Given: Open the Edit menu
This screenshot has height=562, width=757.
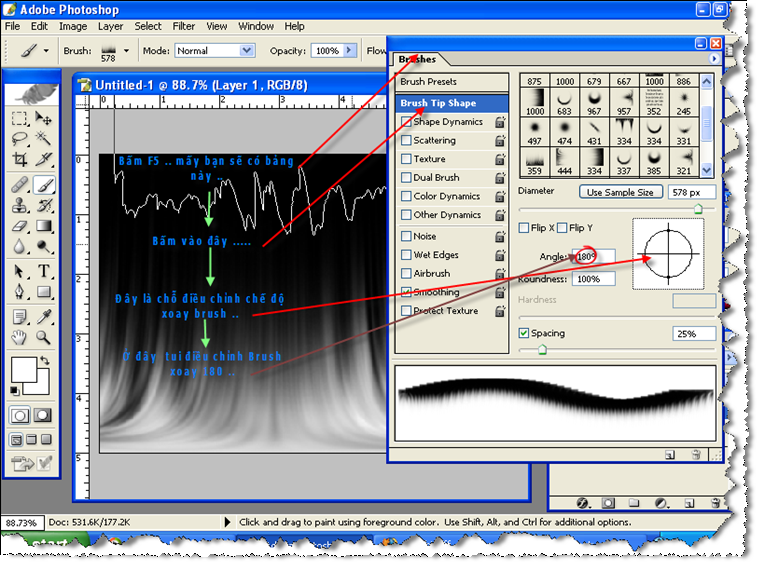Looking at the screenshot, I should click(39, 26).
